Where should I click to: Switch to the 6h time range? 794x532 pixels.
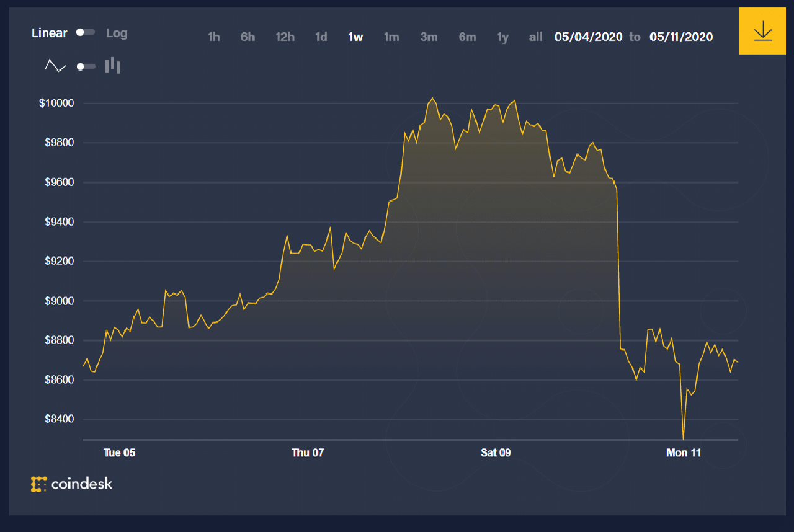pyautogui.click(x=248, y=37)
